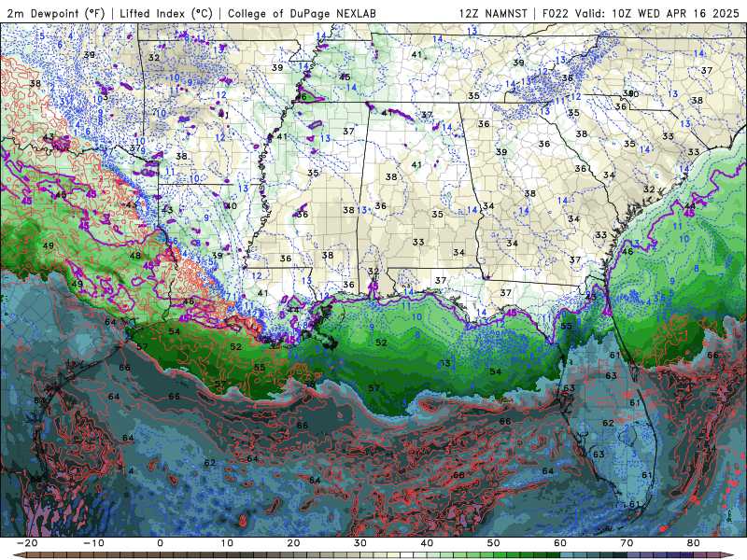Click the -10 tick label on the color scale
This screenshot has height=560, width=747.
pos(93,543)
